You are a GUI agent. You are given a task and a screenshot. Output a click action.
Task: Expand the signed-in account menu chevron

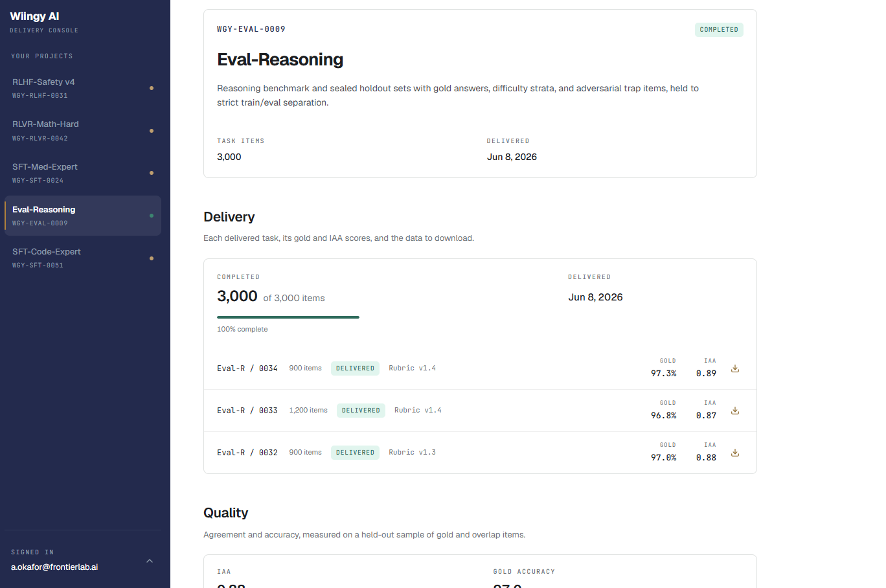[x=150, y=561]
